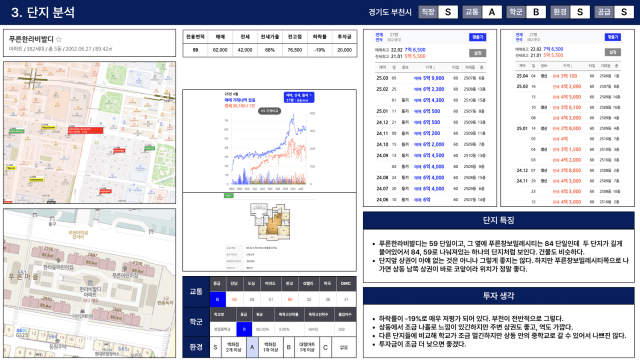The image size is (640, 360).
Task: Sort by the 가격 column header in the right list
Action: [567, 66]
